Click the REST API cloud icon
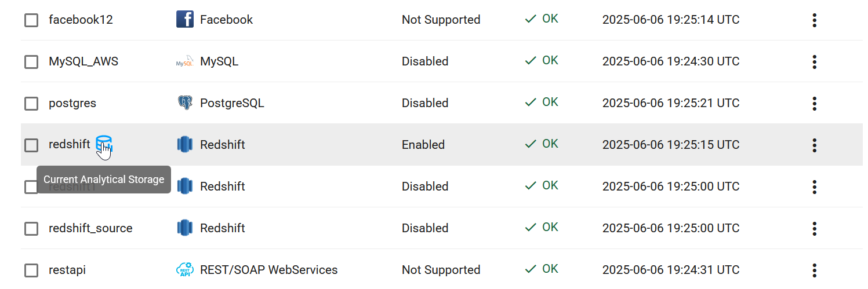Screen dimensions: 868x289 coord(184,270)
